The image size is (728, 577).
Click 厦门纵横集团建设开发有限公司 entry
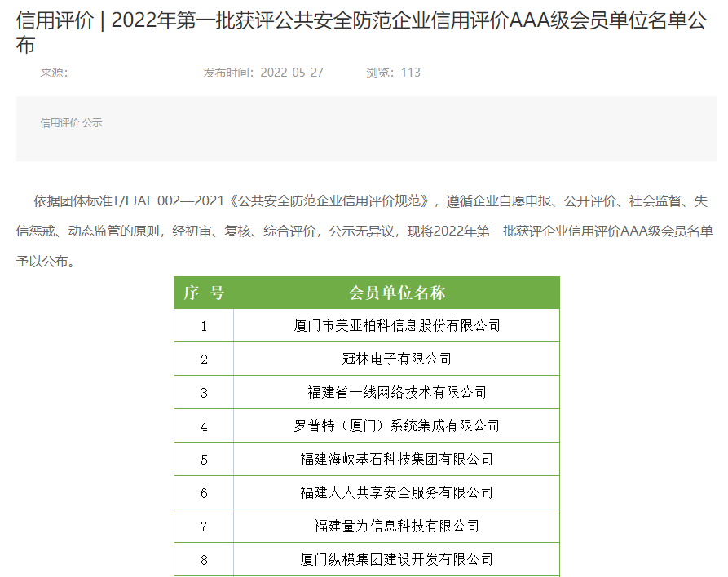pos(397,559)
